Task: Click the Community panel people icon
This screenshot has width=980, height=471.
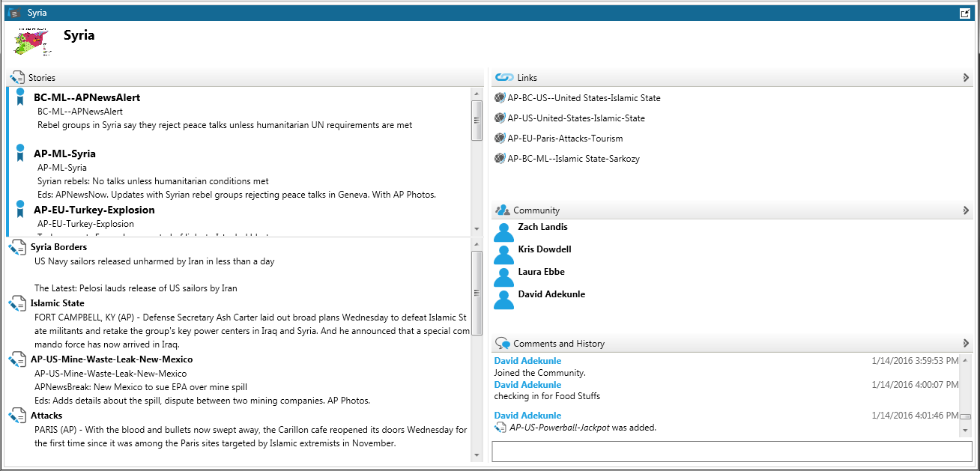Action: [x=503, y=210]
